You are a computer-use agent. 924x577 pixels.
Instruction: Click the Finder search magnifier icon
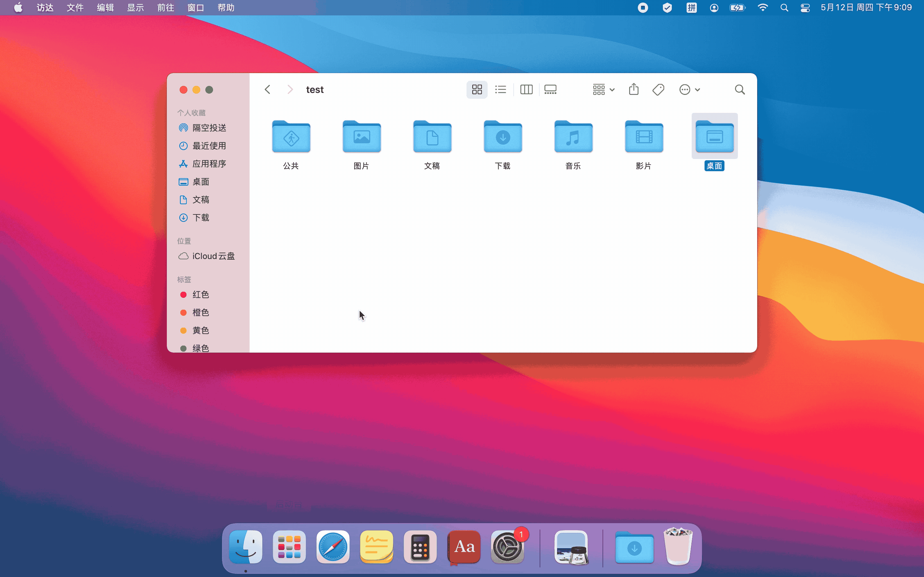(740, 90)
